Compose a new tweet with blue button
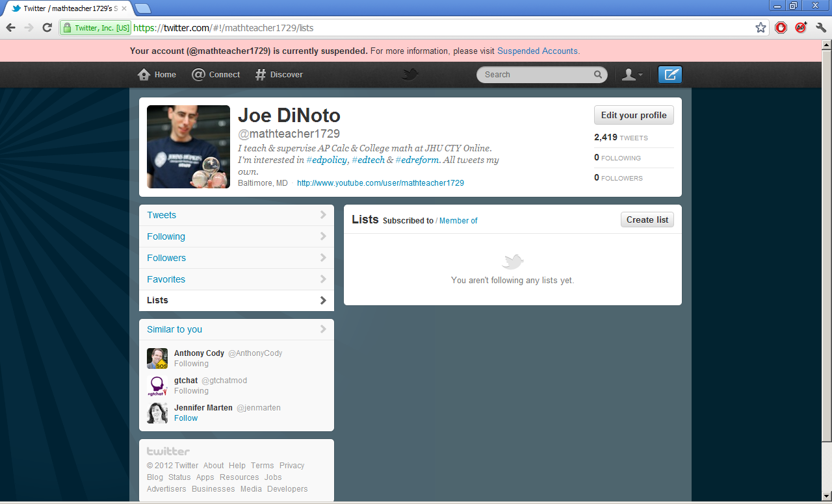The width and height of the screenshot is (832, 504). coord(670,75)
